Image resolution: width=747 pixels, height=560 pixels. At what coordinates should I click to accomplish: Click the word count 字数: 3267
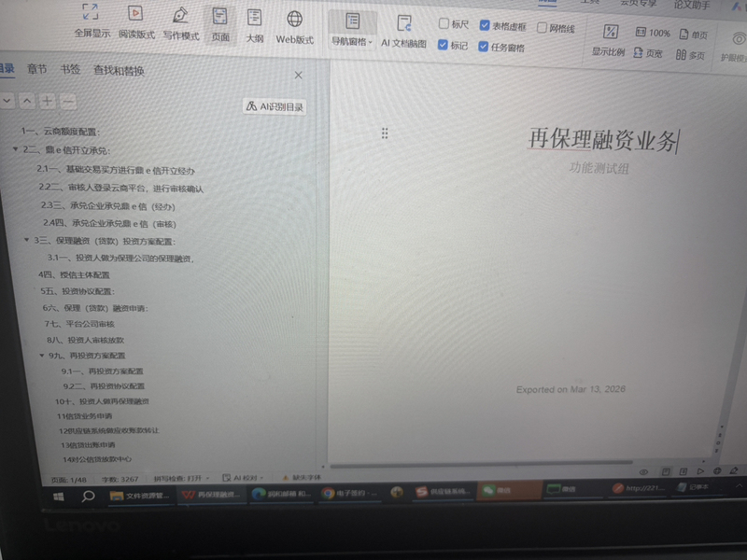[120, 479]
